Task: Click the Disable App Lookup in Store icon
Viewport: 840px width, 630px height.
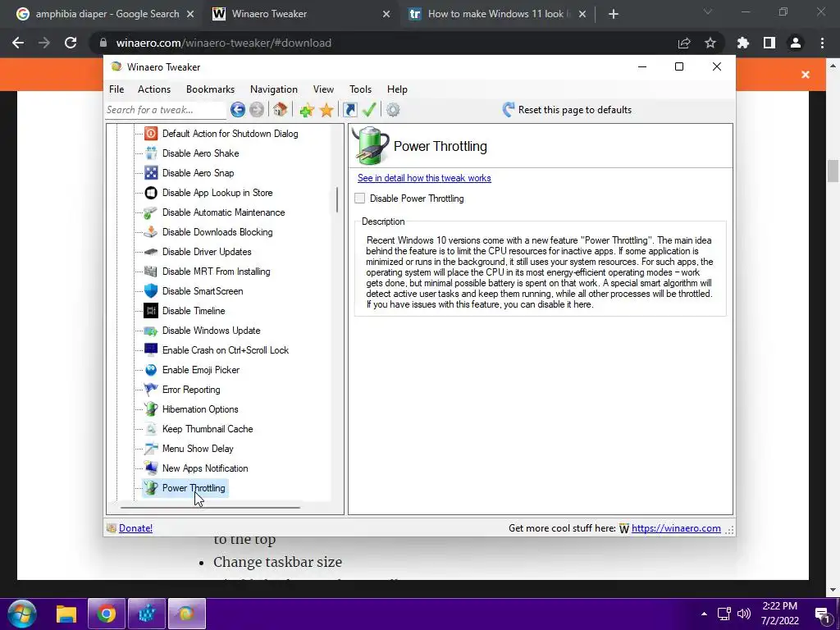Action: (x=151, y=193)
